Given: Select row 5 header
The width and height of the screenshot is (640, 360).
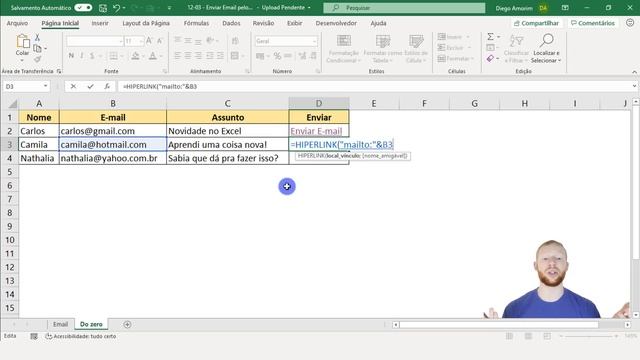Looking at the screenshot, I should (9, 172).
